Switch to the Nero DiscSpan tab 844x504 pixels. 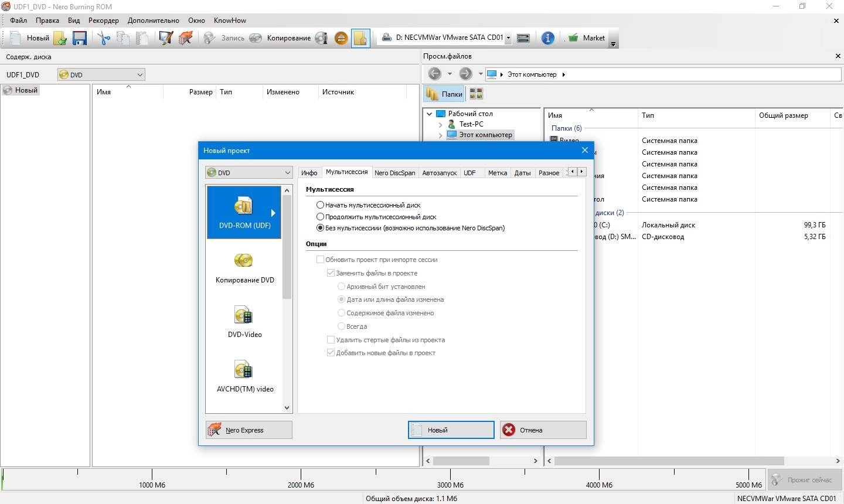(x=394, y=173)
